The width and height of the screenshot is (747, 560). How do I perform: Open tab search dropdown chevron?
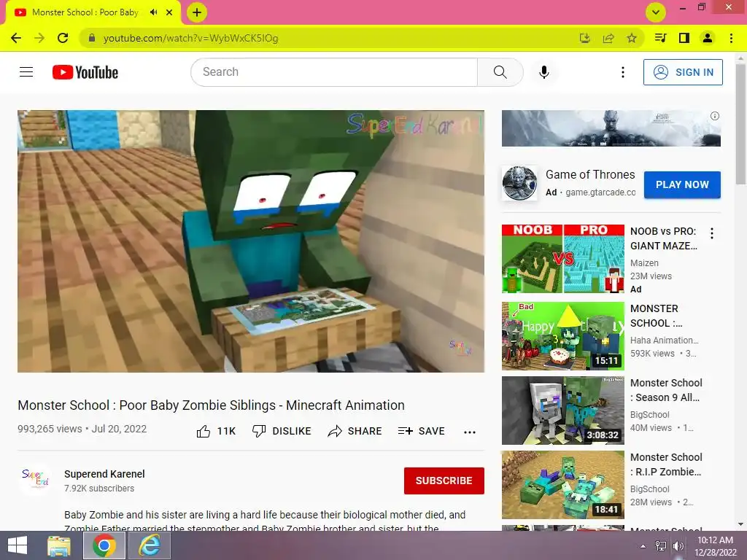(x=656, y=12)
